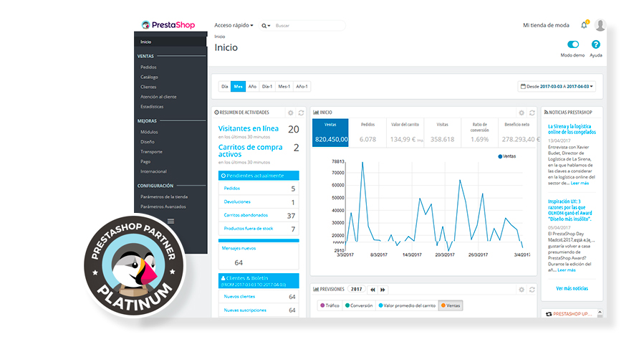Screen dimensions: 644x342
Task: Expand the search magnifier dropdown
Action: 266,26
